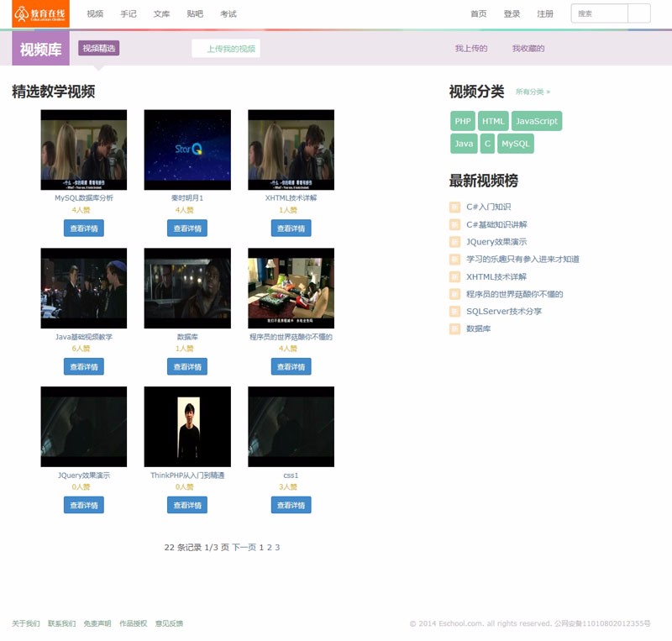Screen dimensions: 672x641
Task: Open the 程序员的世界菇酿你不懂的 thumbnail
Action: click(291, 288)
